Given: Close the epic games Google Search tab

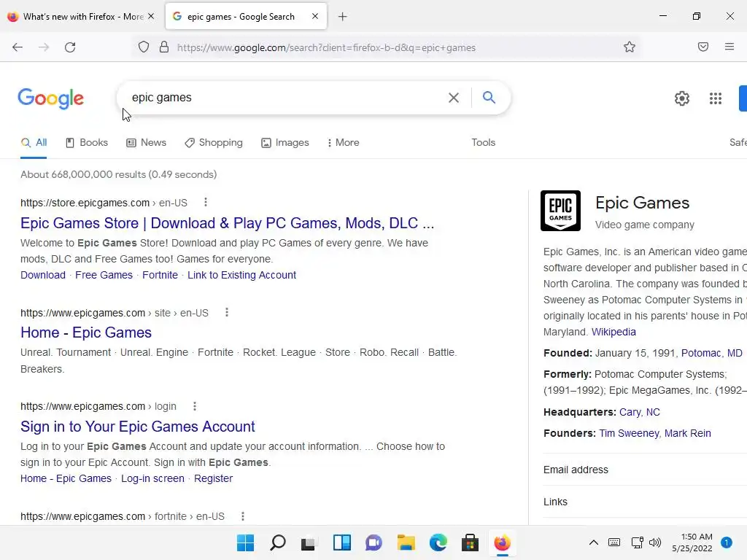Looking at the screenshot, I should click(315, 16).
